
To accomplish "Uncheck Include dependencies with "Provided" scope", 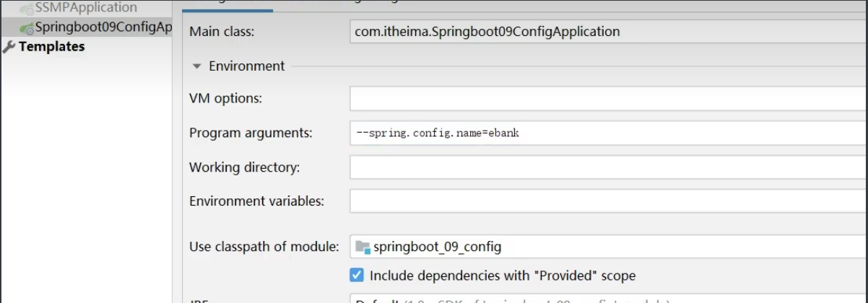I will (357, 275).
